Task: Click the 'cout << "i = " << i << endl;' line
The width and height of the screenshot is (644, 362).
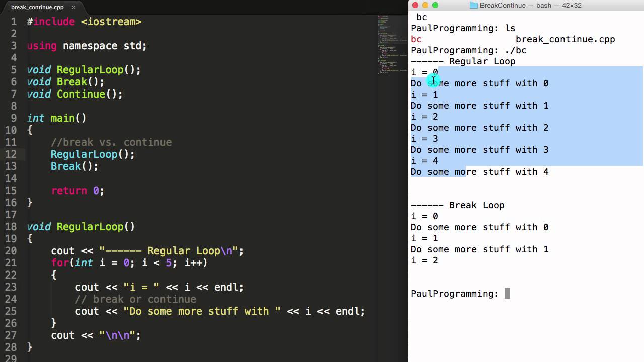Action: tap(159, 287)
